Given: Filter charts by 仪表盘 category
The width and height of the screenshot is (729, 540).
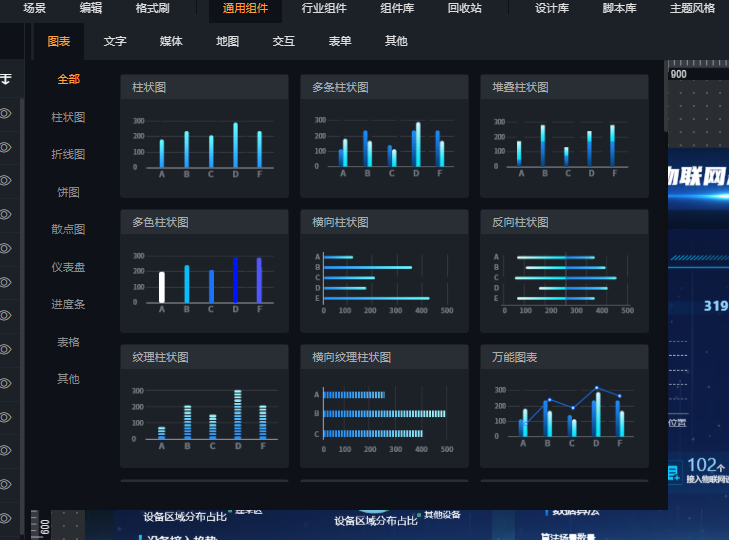Looking at the screenshot, I should click(x=68, y=267).
